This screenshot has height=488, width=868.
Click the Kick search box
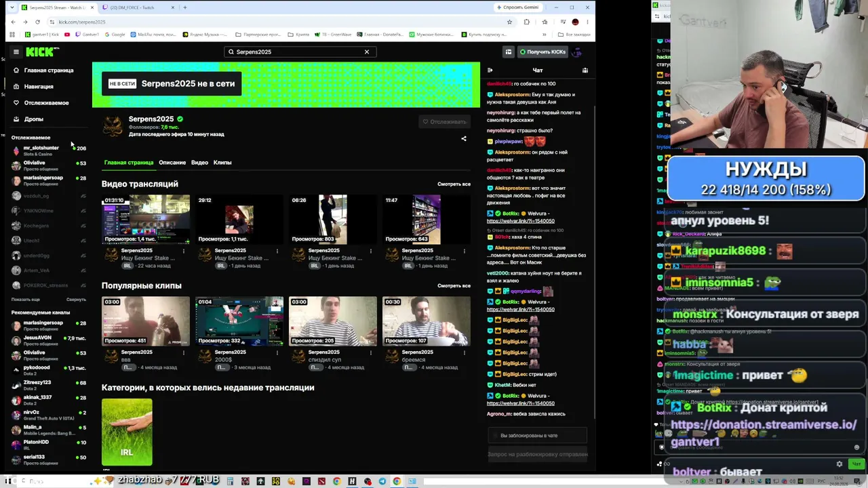299,52
